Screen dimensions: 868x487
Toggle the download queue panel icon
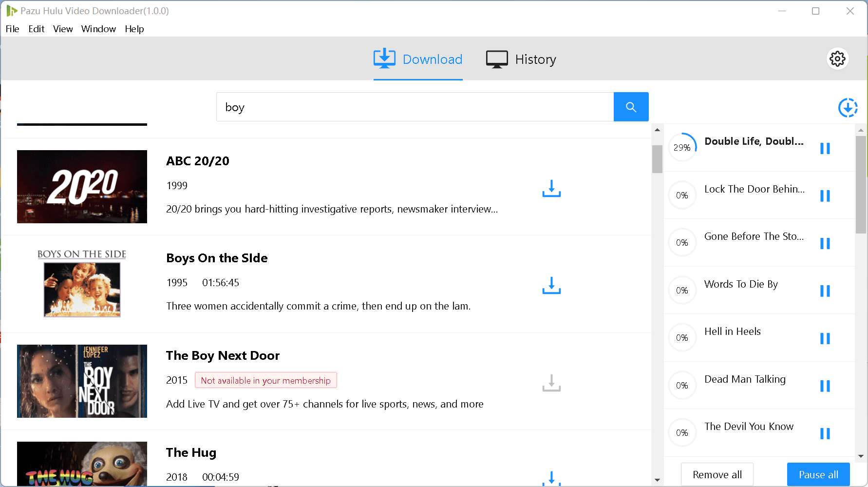pos(848,108)
